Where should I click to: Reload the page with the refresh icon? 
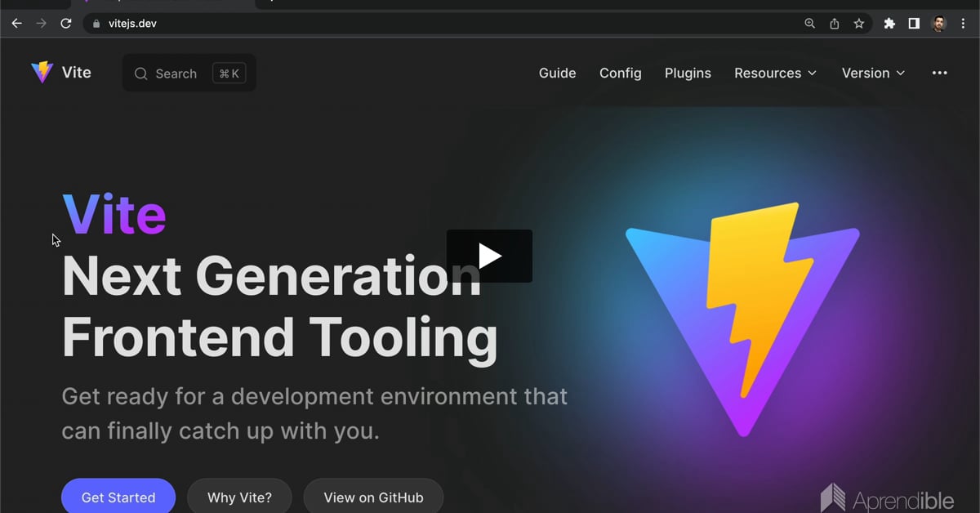point(66,24)
